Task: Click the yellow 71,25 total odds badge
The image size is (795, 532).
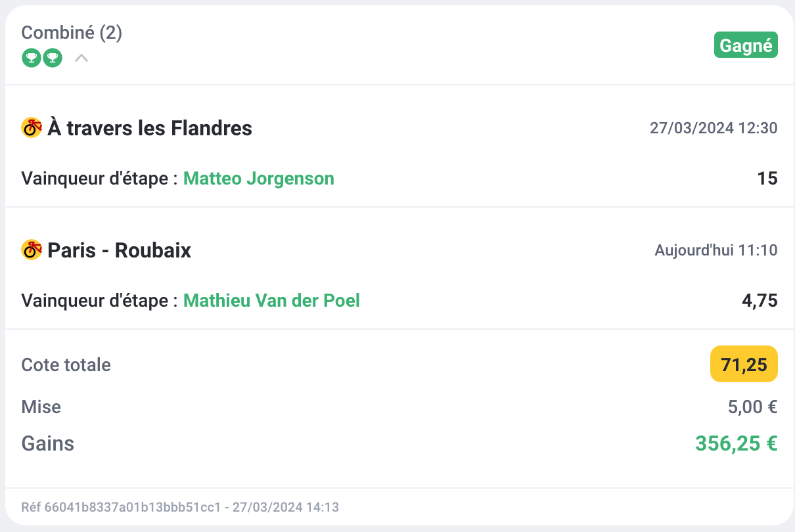Action: click(744, 364)
